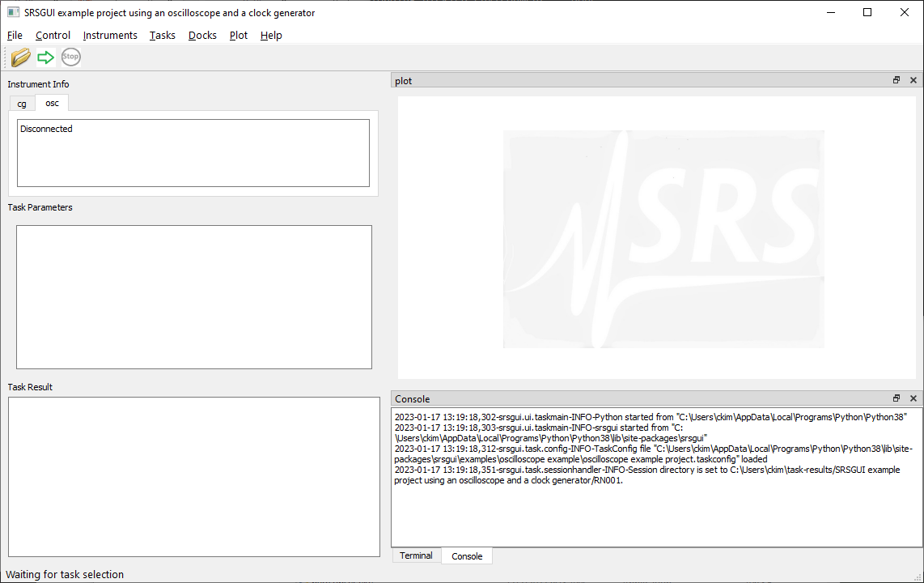Float the Console dock panel
The width and height of the screenshot is (924, 583).
click(896, 398)
